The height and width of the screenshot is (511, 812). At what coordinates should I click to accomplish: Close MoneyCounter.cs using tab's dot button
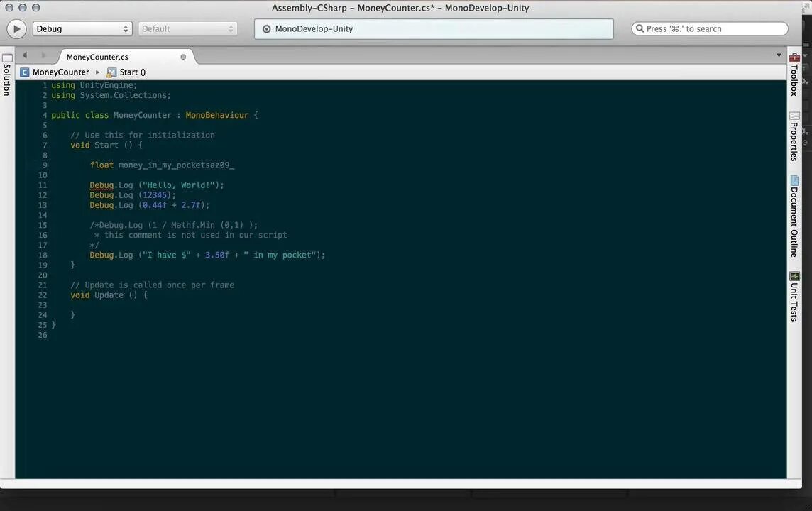(x=183, y=57)
